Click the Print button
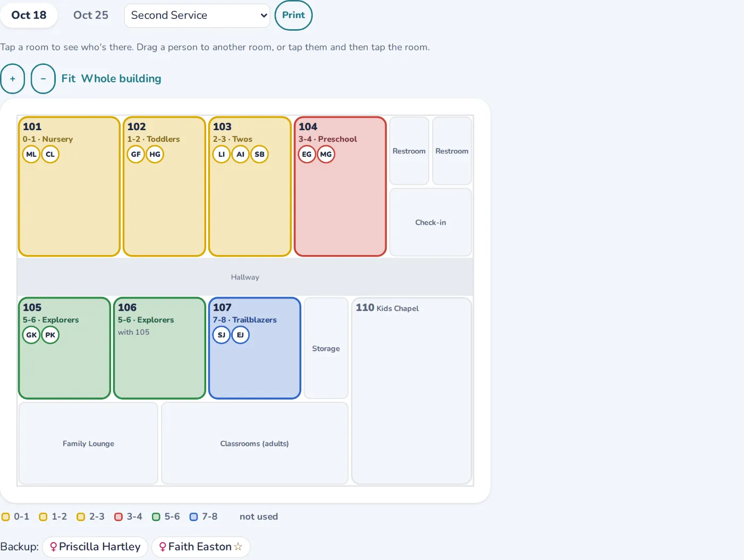This screenshot has width=744, height=560. point(293,15)
